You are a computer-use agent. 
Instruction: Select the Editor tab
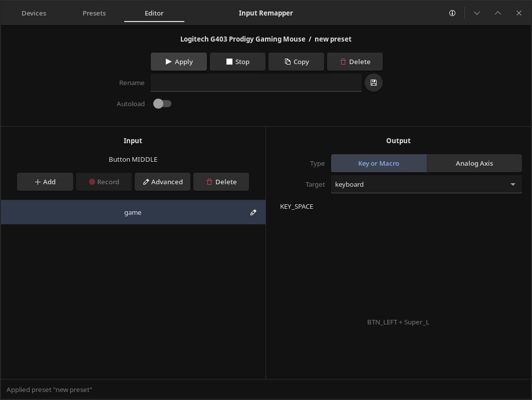pos(154,13)
